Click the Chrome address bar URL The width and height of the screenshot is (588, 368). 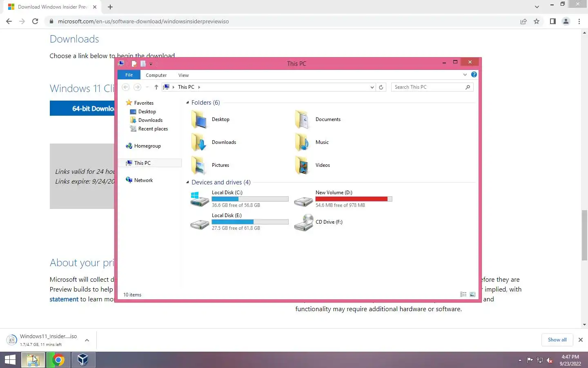pyautogui.click(x=143, y=21)
